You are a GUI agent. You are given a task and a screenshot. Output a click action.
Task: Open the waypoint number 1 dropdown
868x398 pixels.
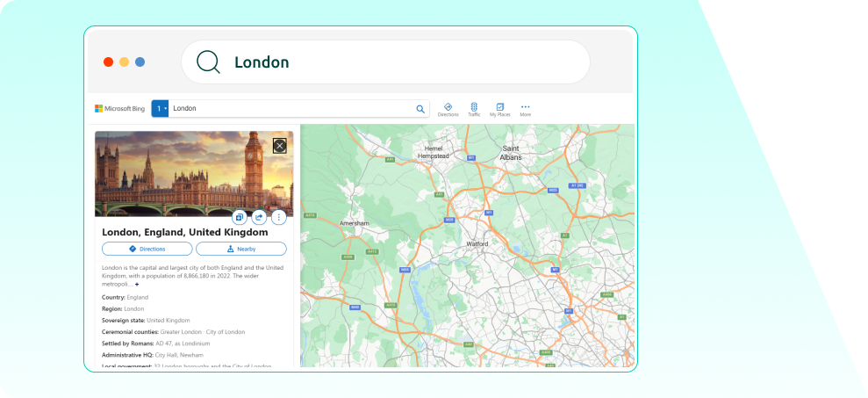tap(160, 109)
